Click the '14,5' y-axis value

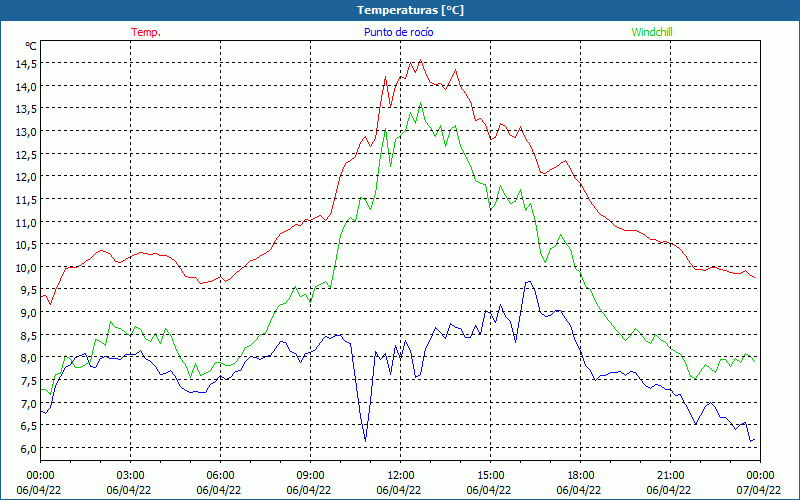pos(27,64)
